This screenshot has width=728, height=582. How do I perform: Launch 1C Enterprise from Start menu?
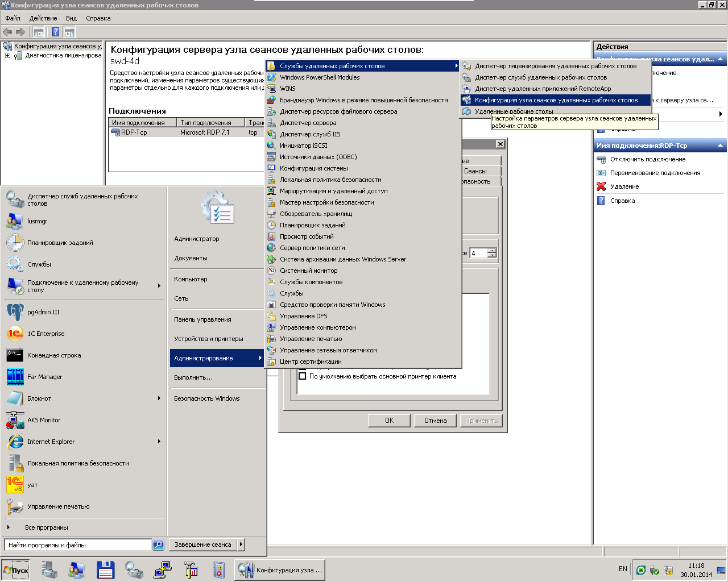click(x=45, y=334)
